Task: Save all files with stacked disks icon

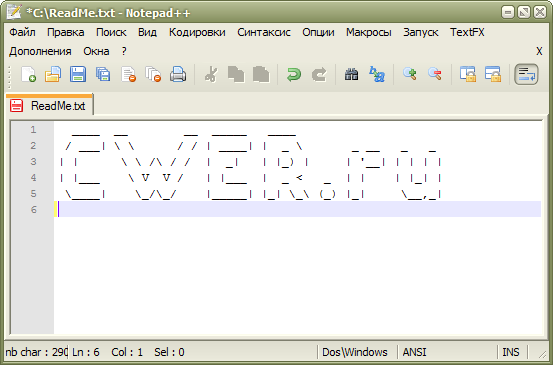Action: (x=103, y=74)
